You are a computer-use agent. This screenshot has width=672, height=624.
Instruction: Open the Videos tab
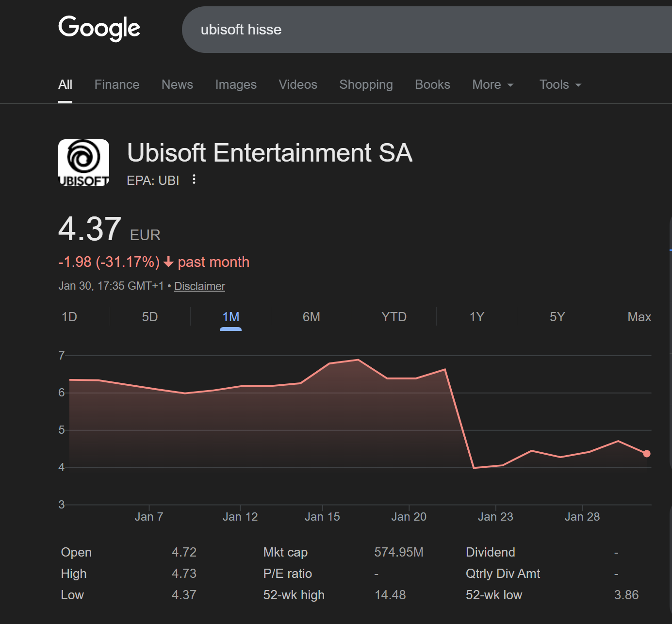(x=298, y=84)
